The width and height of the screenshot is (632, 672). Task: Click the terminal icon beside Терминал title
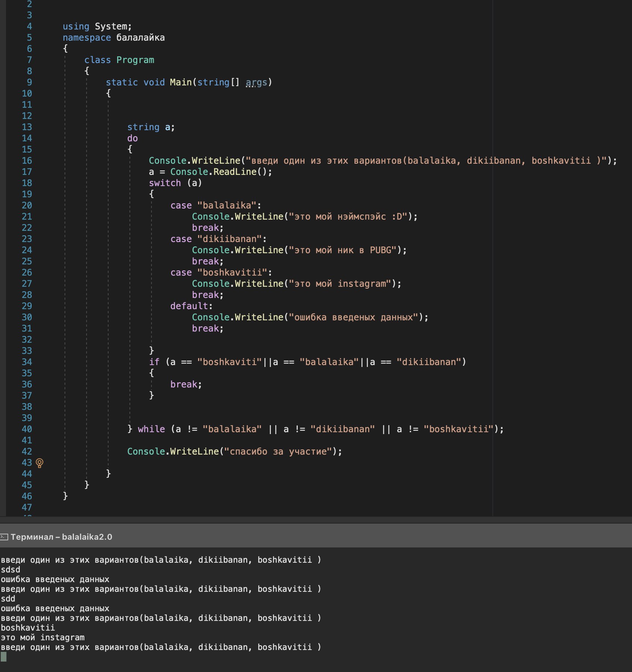[x=4, y=537]
